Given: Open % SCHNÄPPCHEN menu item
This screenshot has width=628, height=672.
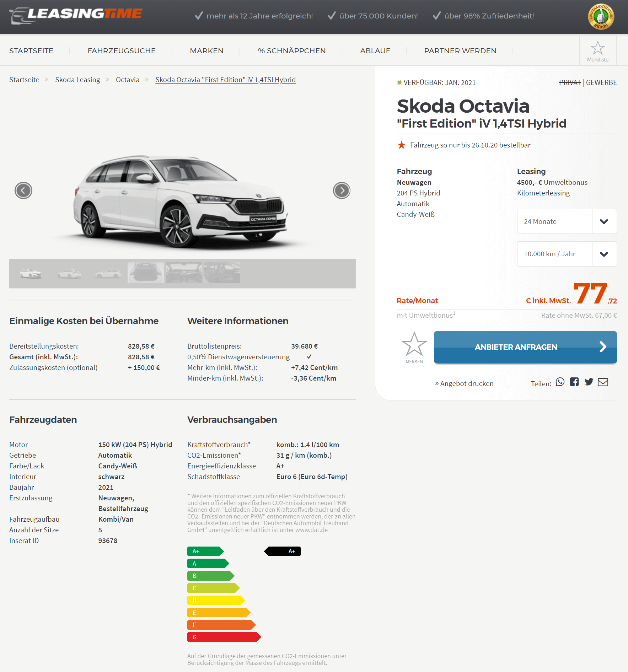Looking at the screenshot, I should pyautogui.click(x=291, y=51).
